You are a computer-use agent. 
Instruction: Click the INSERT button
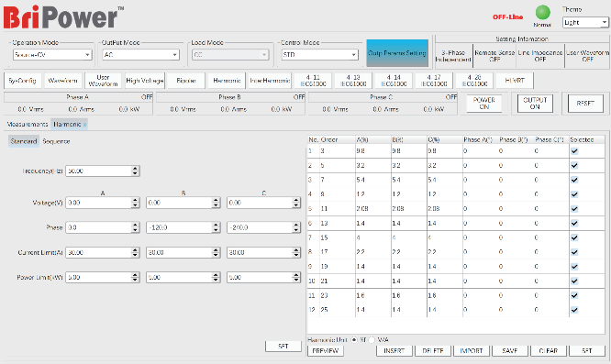point(394,351)
